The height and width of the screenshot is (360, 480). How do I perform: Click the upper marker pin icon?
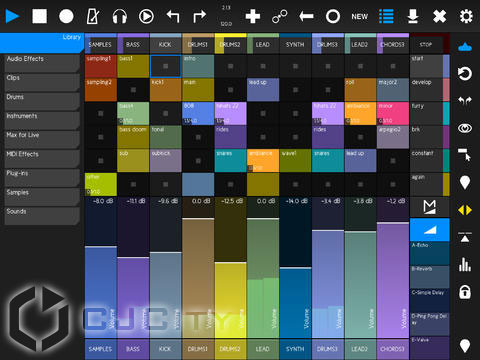point(465,182)
